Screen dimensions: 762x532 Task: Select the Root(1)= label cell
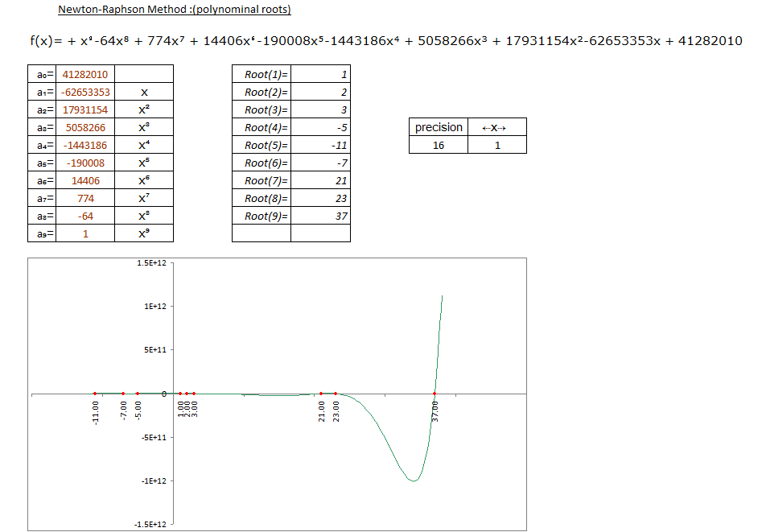coord(262,74)
